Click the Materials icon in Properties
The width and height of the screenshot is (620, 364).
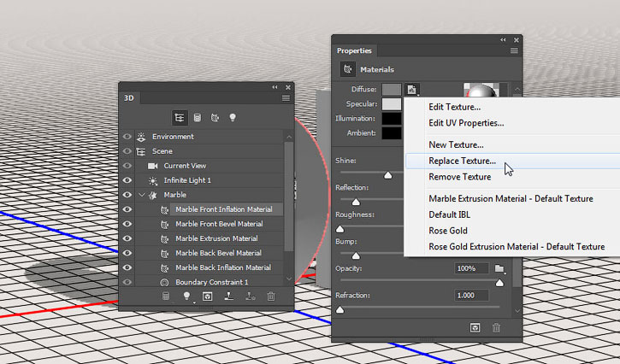point(347,69)
